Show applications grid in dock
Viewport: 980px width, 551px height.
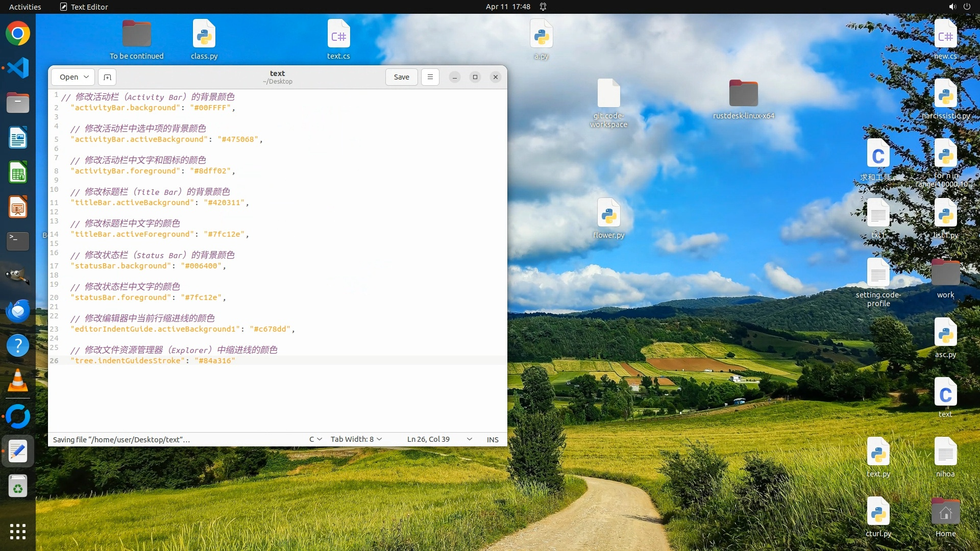[18, 531]
